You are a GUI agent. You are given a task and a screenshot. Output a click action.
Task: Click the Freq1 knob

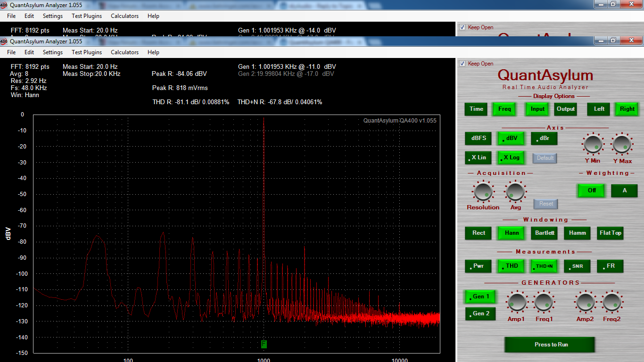pos(544,302)
